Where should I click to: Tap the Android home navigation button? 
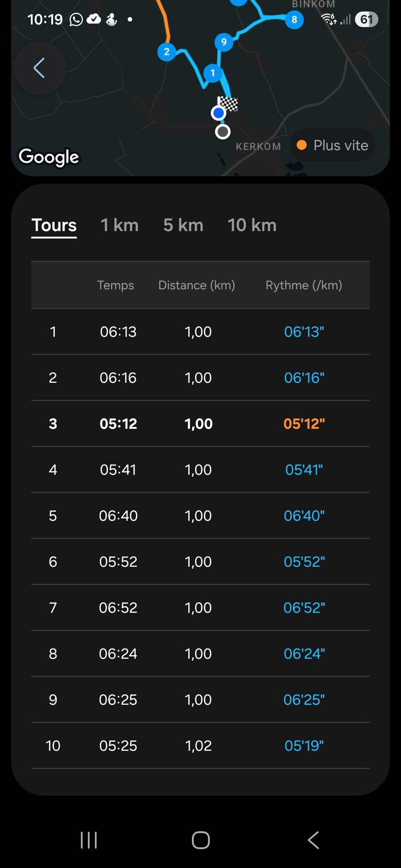click(201, 840)
